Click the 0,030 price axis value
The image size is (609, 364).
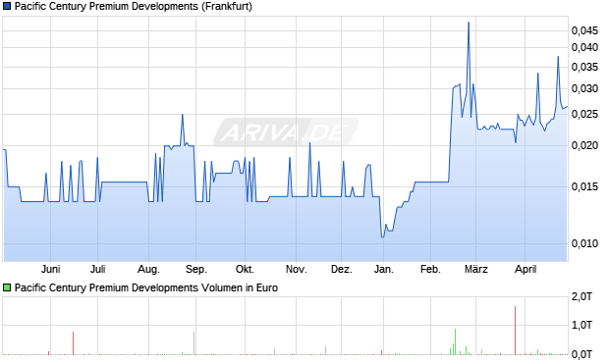(x=584, y=89)
